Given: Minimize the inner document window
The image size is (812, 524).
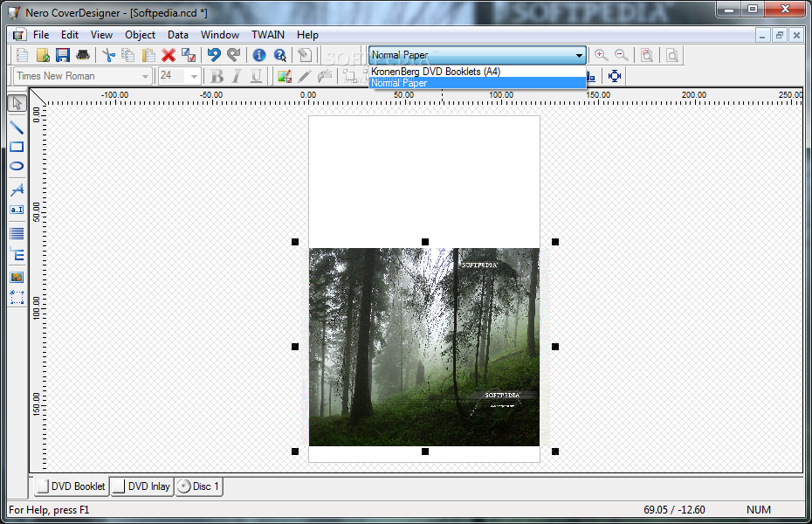Looking at the screenshot, I should (x=761, y=35).
